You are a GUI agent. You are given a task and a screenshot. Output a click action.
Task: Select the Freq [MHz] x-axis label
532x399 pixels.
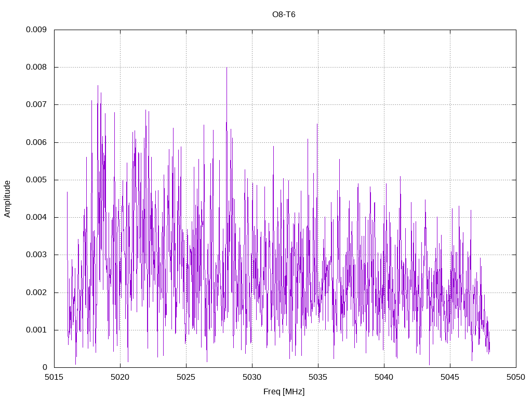[284, 392]
